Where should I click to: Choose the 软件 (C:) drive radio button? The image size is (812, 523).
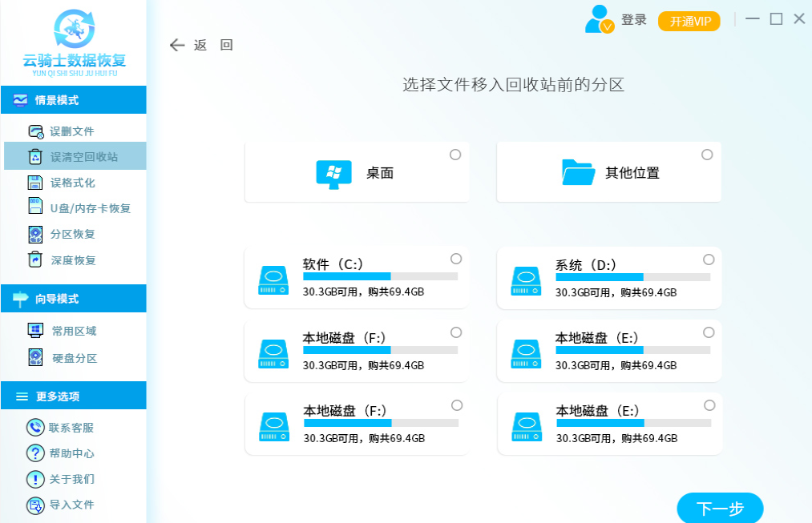[x=456, y=259]
